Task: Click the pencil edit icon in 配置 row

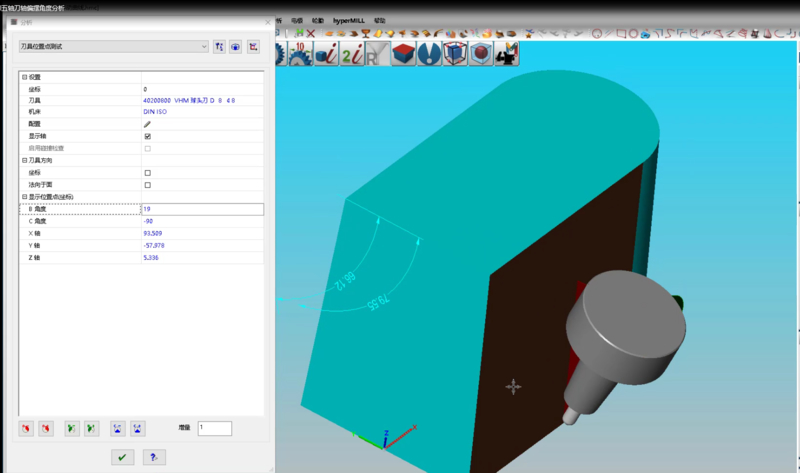Action: coord(147,123)
